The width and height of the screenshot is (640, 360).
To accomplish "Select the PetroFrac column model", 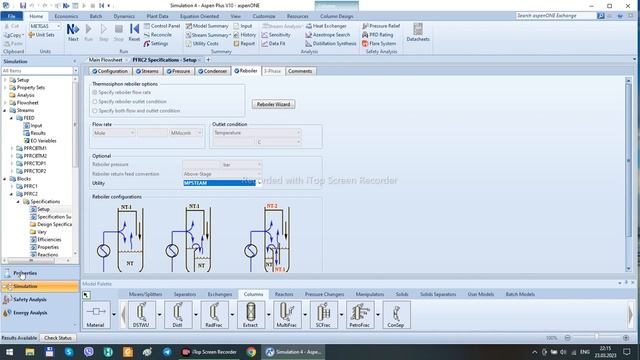I will tap(360, 315).
